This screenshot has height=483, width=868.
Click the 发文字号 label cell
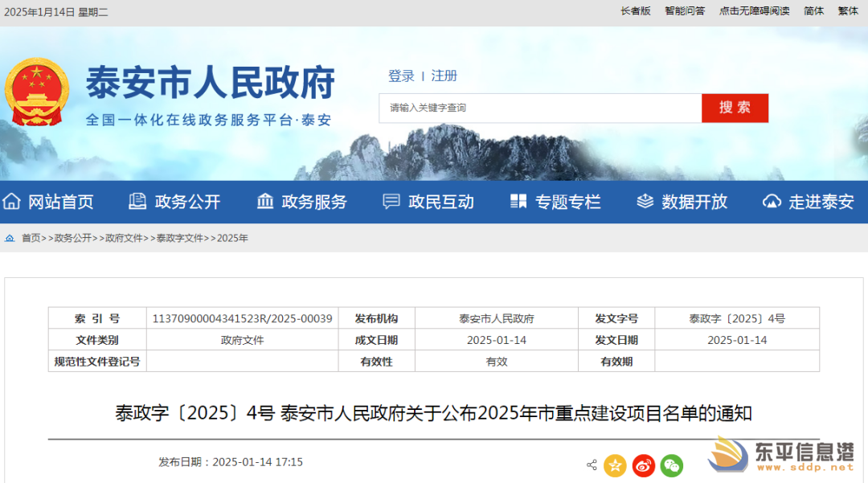[616, 319]
